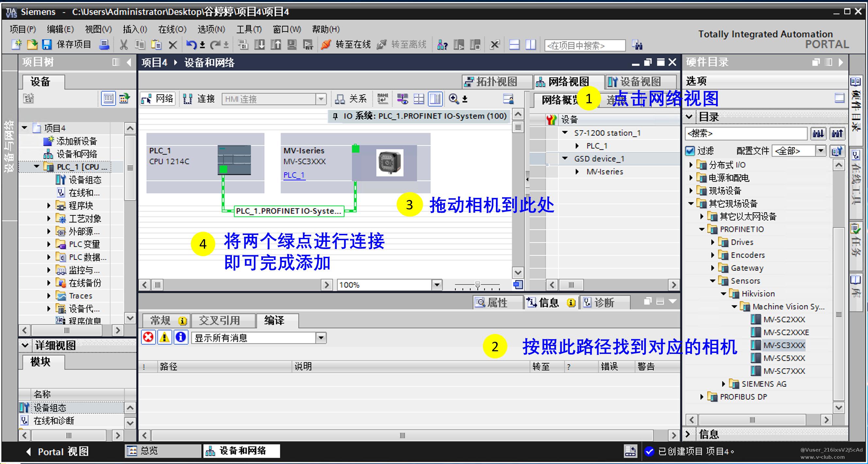Click the 在项目中搜索 search field

pyautogui.click(x=585, y=45)
